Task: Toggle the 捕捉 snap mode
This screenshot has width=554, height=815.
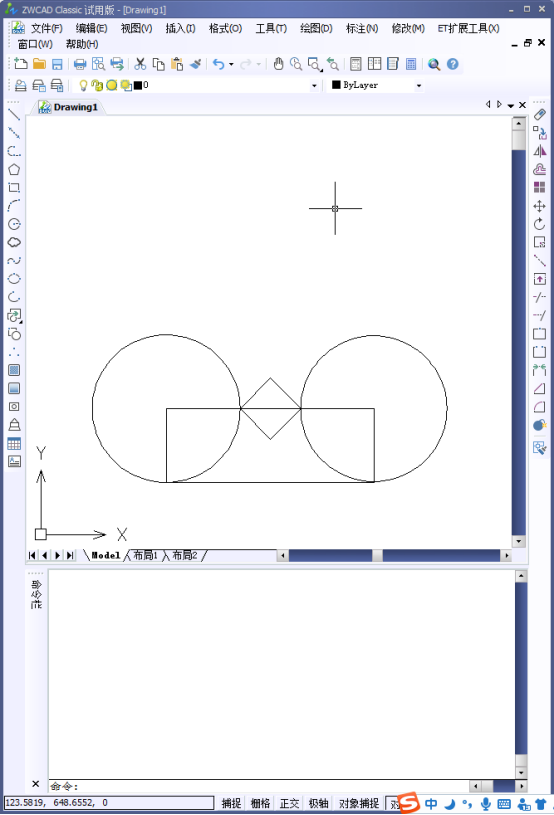Action: coord(231,803)
